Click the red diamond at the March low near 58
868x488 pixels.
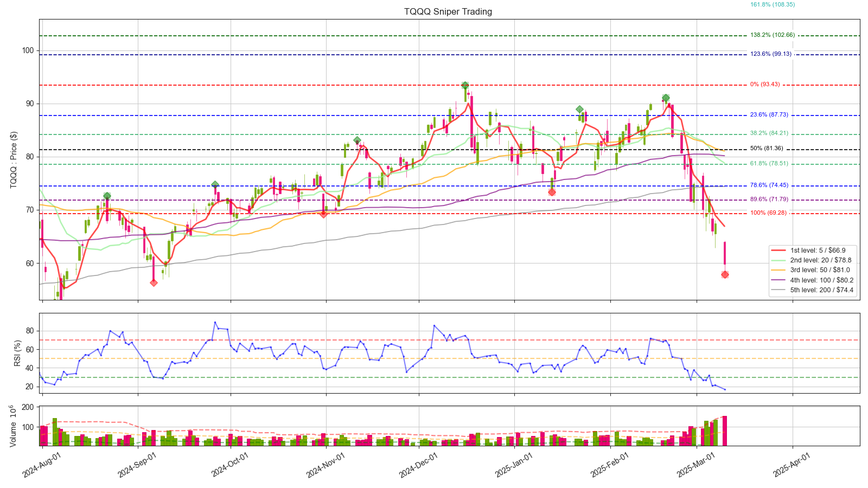click(x=725, y=275)
